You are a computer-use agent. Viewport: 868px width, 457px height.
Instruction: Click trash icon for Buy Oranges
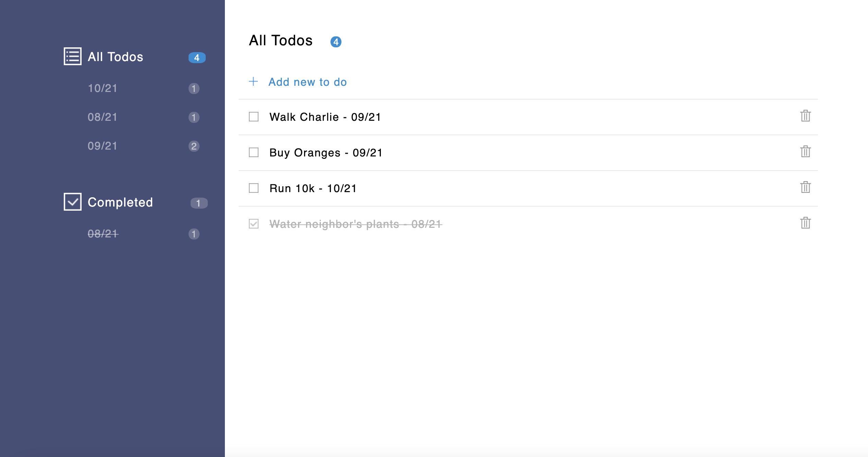click(x=805, y=152)
